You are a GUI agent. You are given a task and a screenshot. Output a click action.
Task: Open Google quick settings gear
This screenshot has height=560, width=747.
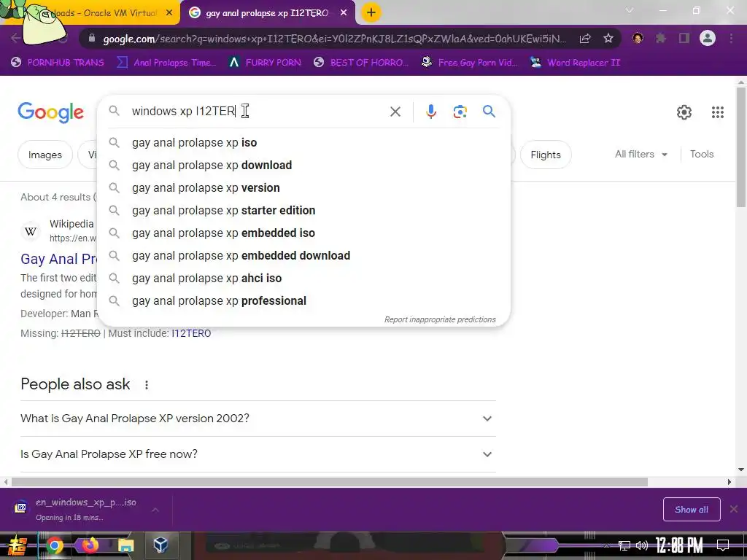[x=684, y=112]
